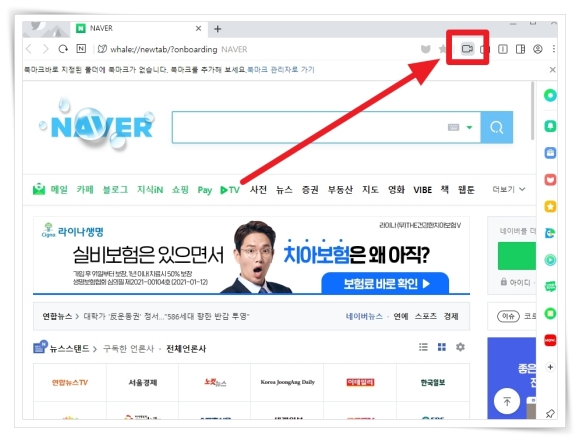This screenshot has height=442, width=580.
Task: Open the red pocket sidebar icon
Action: point(550,180)
